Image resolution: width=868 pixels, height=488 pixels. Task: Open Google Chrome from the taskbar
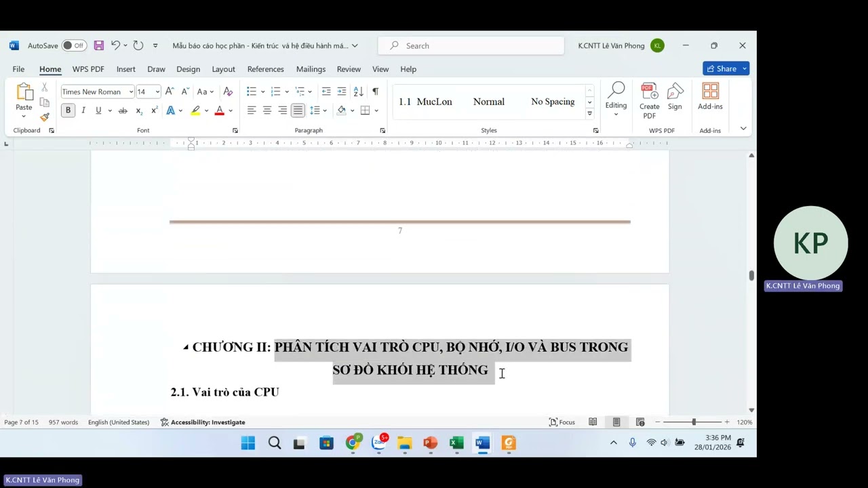(x=353, y=443)
